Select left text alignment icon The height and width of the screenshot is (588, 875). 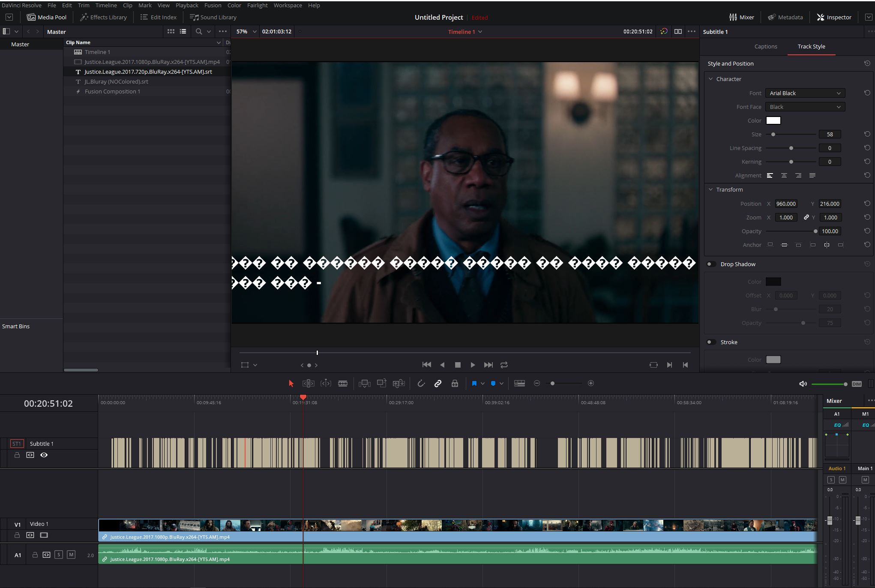pos(770,175)
